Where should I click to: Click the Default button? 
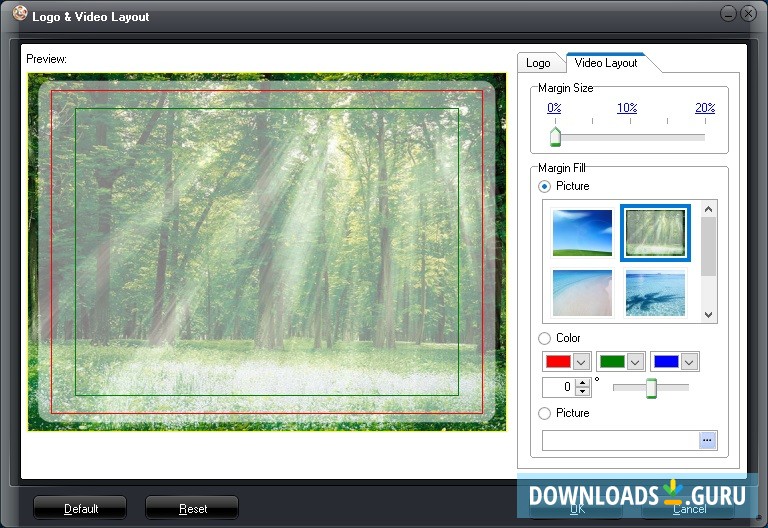[80, 508]
